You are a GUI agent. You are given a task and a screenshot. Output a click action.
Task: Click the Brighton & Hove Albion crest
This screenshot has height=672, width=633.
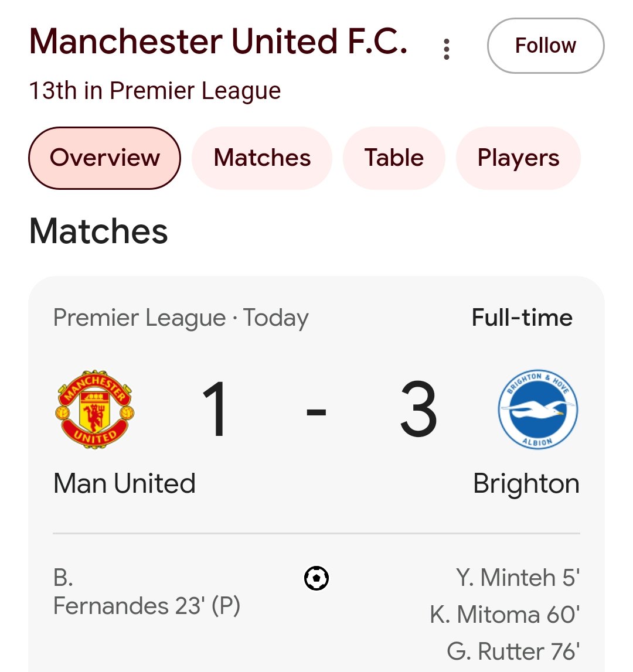point(538,410)
